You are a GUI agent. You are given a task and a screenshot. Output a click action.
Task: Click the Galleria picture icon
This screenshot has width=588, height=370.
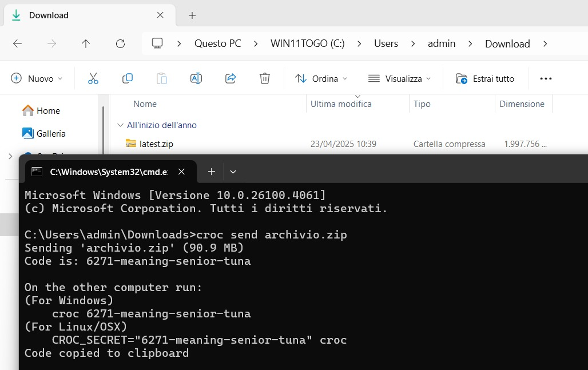(x=28, y=133)
